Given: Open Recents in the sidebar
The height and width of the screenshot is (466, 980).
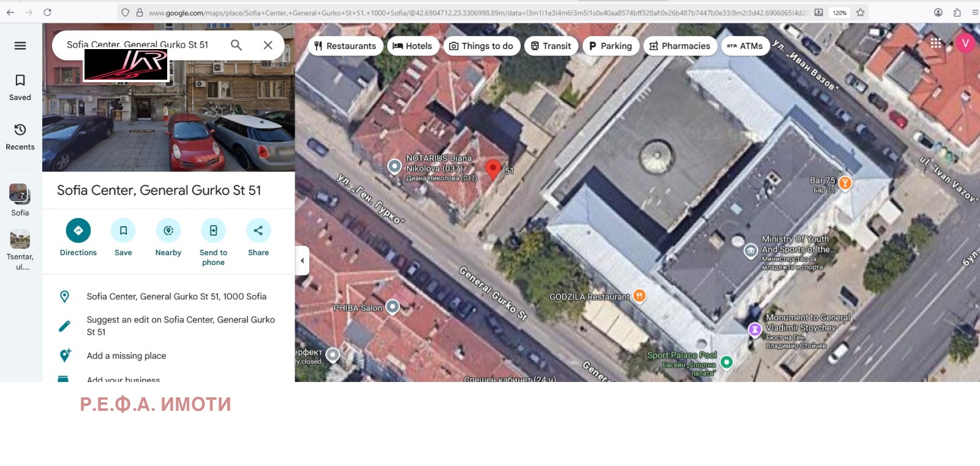Looking at the screenshot, I should [x=20, y=136].
